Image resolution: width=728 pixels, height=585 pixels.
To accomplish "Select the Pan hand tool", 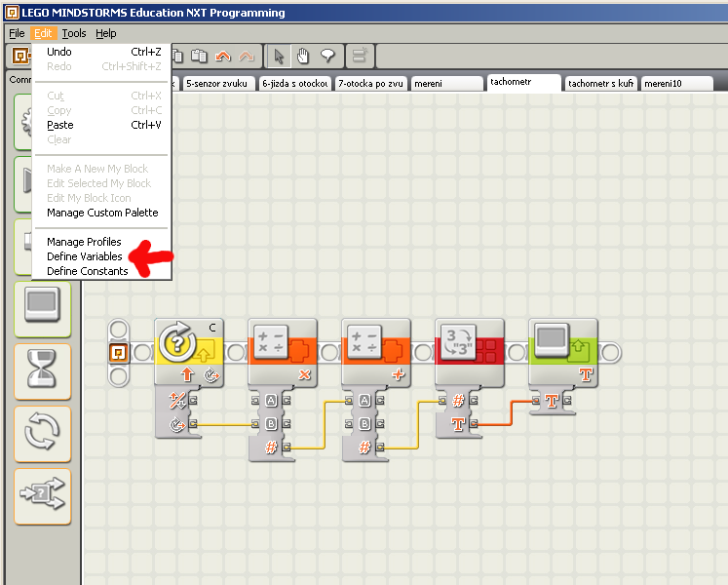I will click(303, 57).
